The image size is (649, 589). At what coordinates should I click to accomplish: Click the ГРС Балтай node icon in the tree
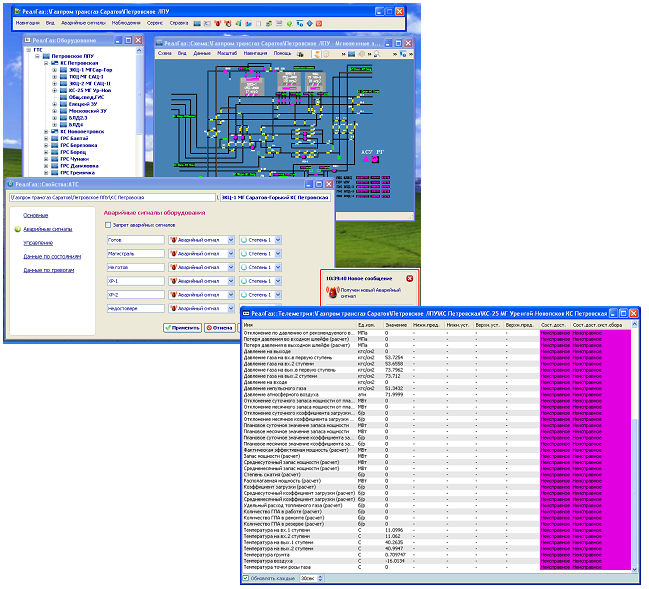coord(53,137)
